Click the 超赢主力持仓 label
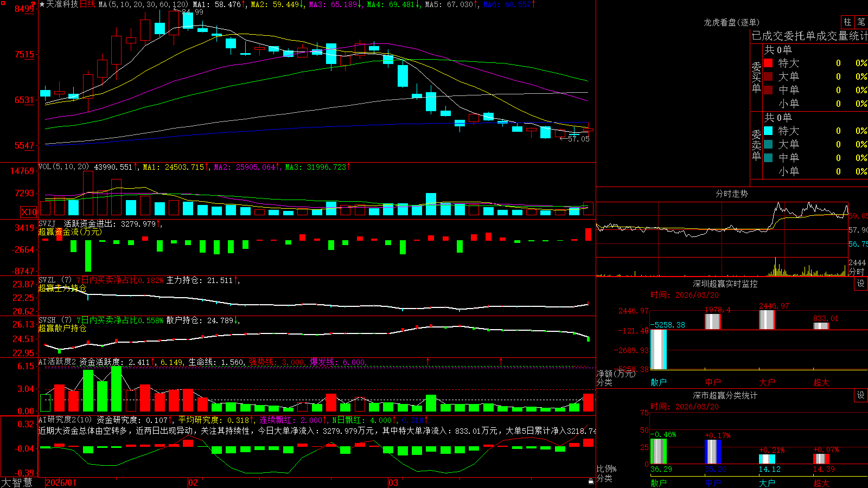Viewport: 868px width, 488px height. [62, 288]
